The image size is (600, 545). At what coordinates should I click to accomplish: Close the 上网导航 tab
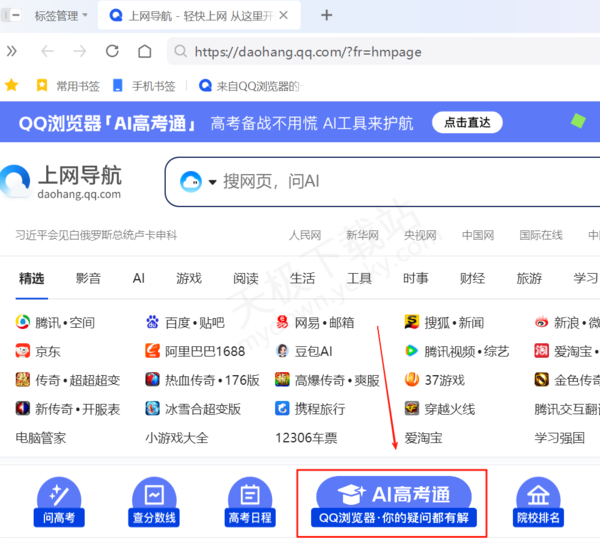pos(283,15)
